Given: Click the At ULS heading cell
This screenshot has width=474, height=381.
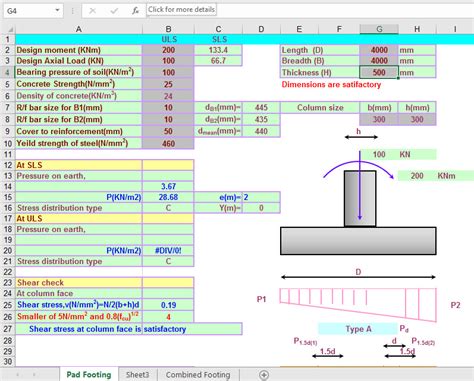Looking at the screenshot, I should pos(79,218).
